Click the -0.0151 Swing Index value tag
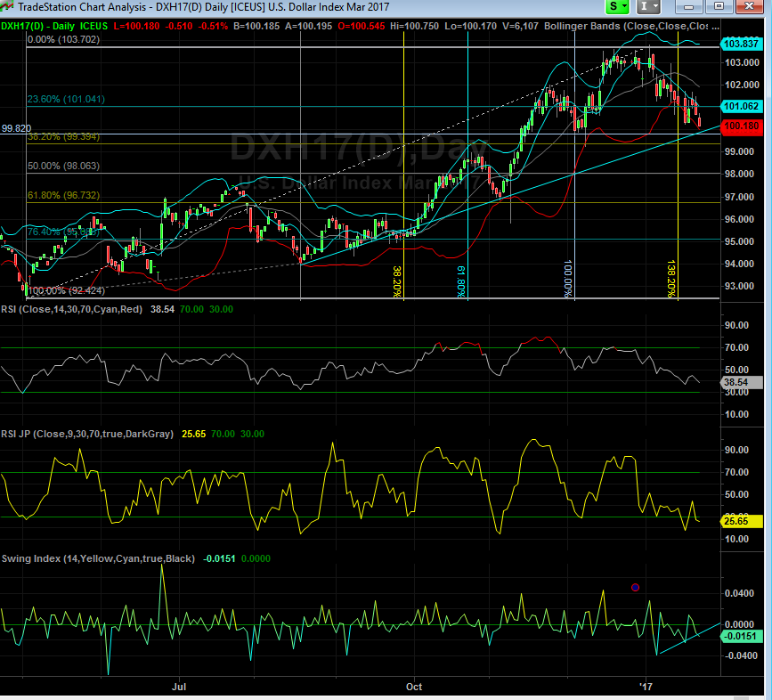This screenshot has height=700, width=772. [x=741, y=636]
